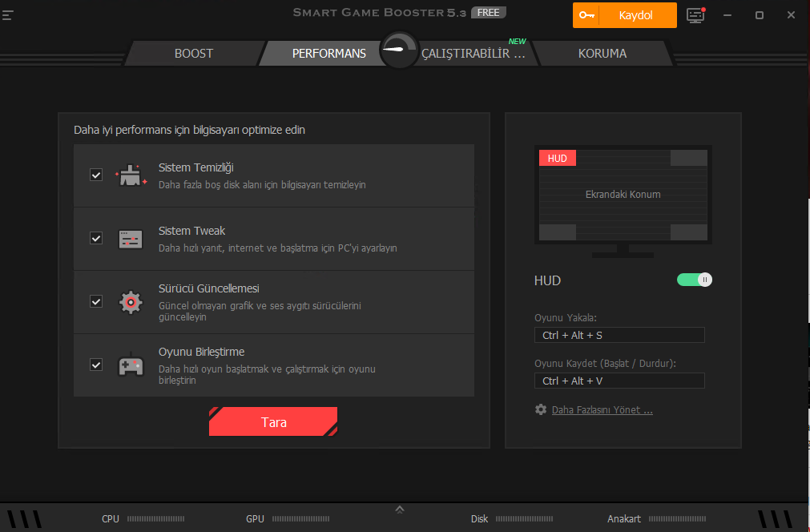Click the speedometer gauge icon between the tabs
This screenshot has height=532, width=810.
(398, 50)
